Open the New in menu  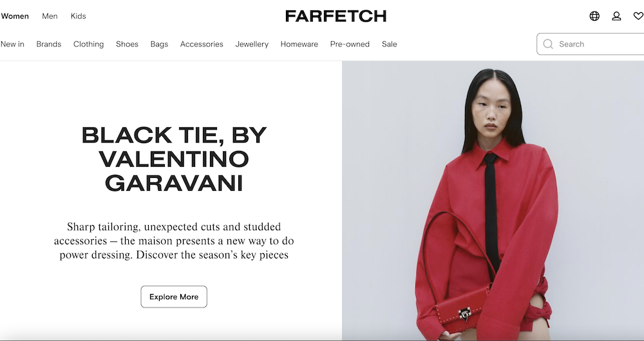click(12, 44)
